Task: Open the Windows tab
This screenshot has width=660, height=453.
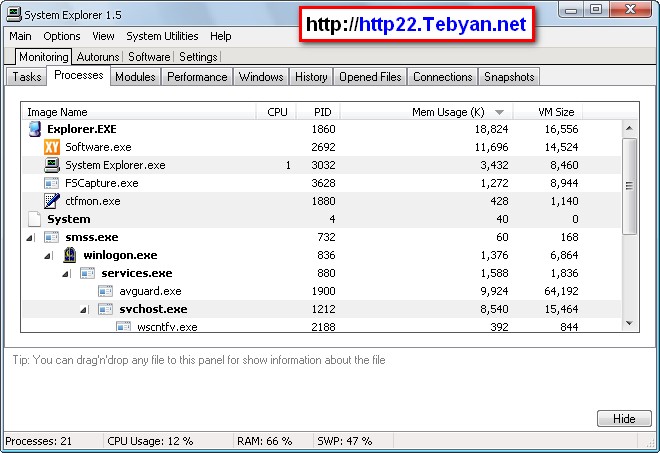Action: point(261,77)
